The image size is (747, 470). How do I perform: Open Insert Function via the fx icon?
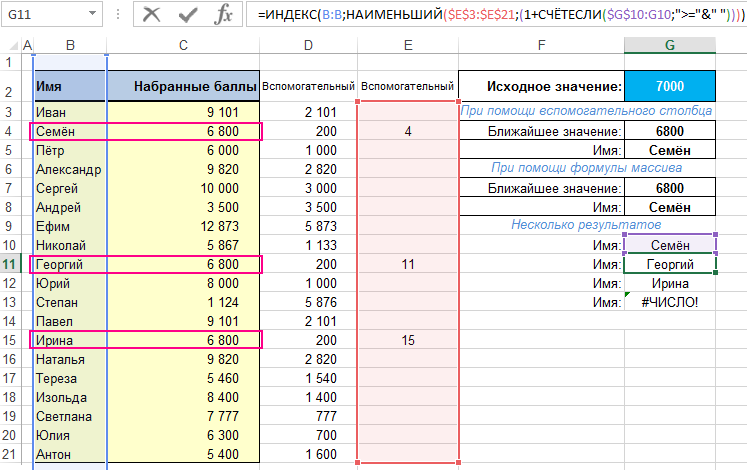coord(223,14)
